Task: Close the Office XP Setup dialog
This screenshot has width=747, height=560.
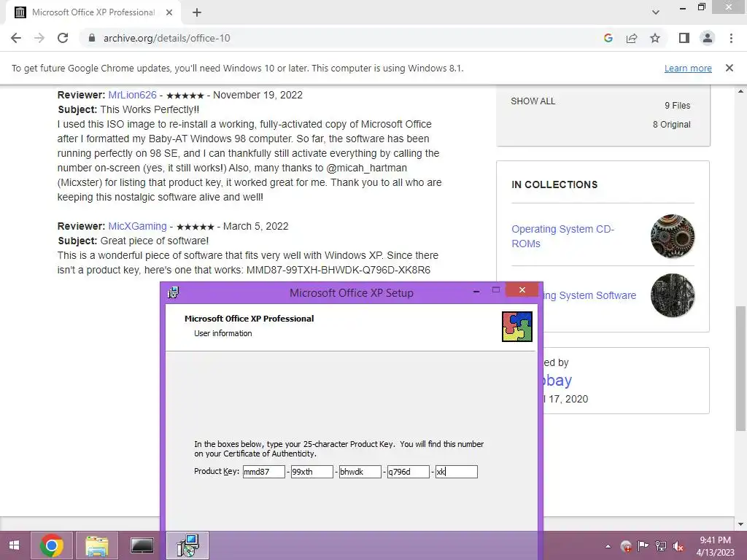Action: [522, 290]
